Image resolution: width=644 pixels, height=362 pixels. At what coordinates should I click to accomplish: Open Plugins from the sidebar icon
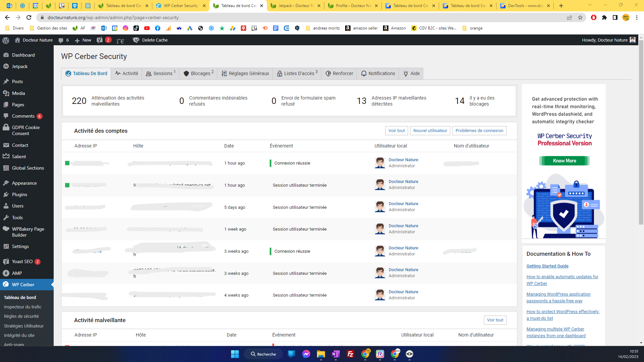pyautogui.click(x=19, y=194)
